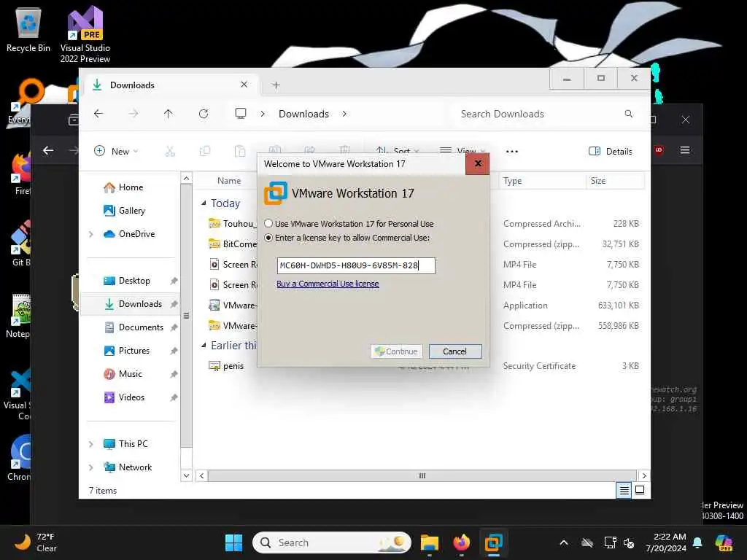Screen dimensions: 747x560
Task: Close the VMware welcome dialog with red X
Action: coord(477,164)
